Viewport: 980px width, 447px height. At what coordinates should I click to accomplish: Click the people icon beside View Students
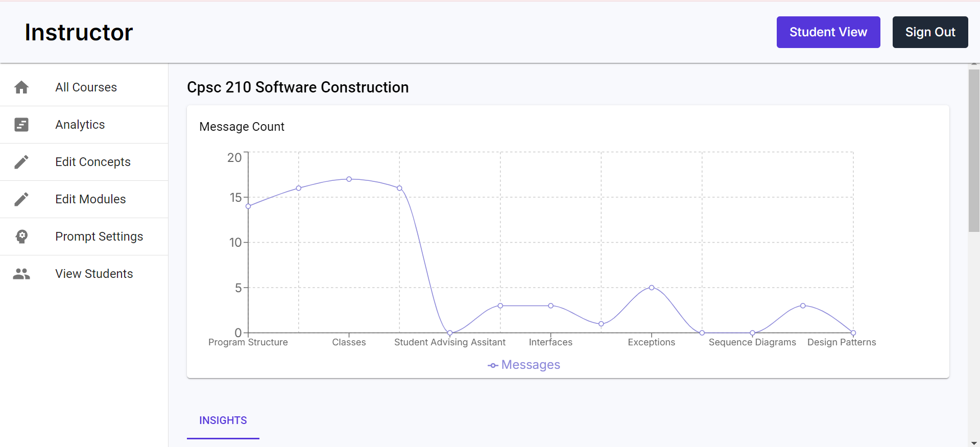[21, 274]
